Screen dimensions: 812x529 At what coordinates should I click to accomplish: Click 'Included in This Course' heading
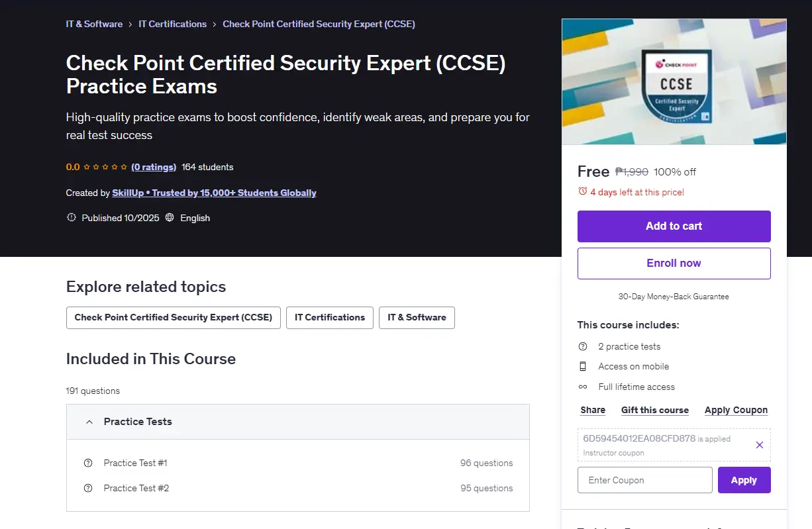[151, 359]
